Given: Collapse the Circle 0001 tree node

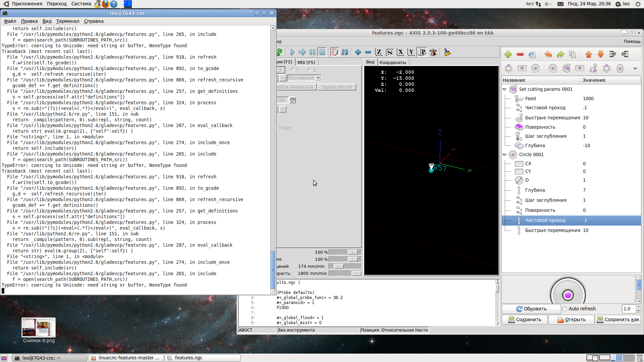Looking at the screenshot, I should 504,155.
